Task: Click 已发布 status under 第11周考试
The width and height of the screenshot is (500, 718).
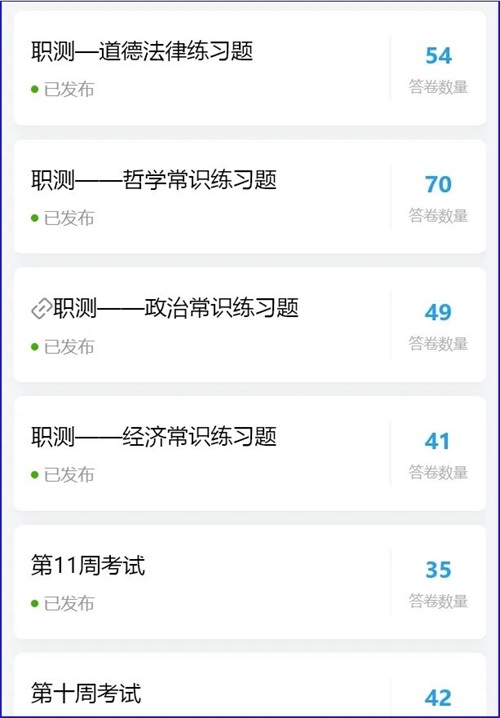Action: pos(63,604)
